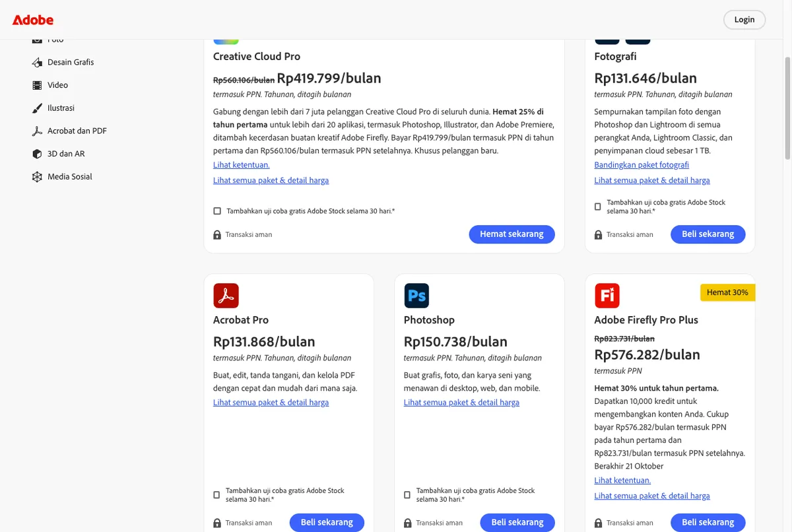Click the Fotografi card title
The height and width of the screenshot is (532, 792).
click(x=615, y=57)
